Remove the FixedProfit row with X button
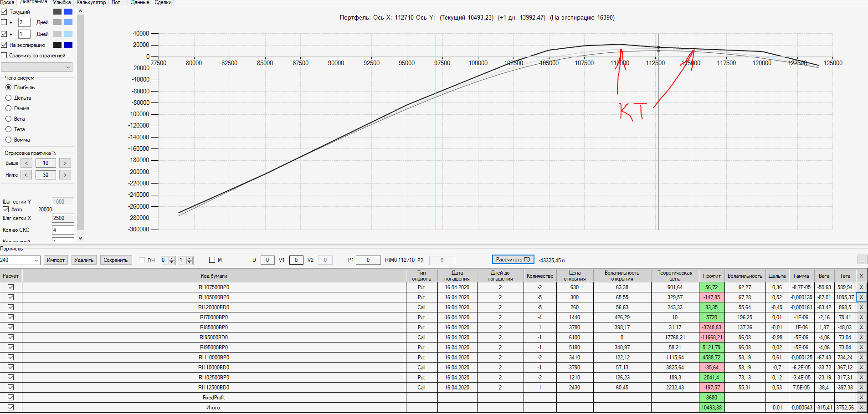This screenshot has height=414, width=868. [861, 398]
